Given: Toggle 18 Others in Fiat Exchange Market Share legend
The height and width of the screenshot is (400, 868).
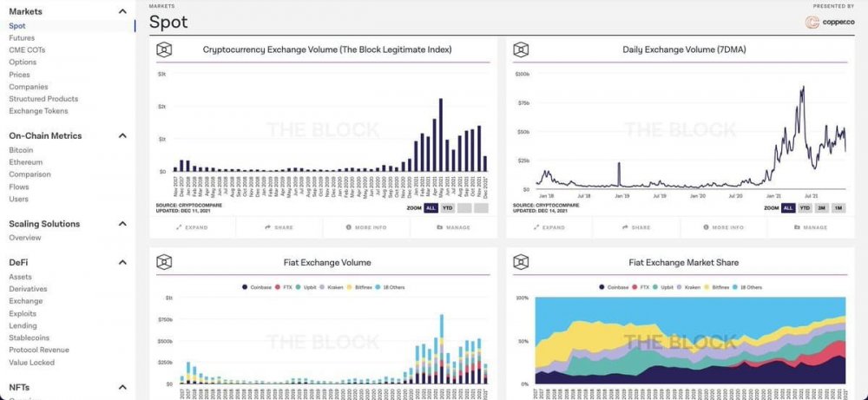Looking at the screenshot, I should coord(747,287).
